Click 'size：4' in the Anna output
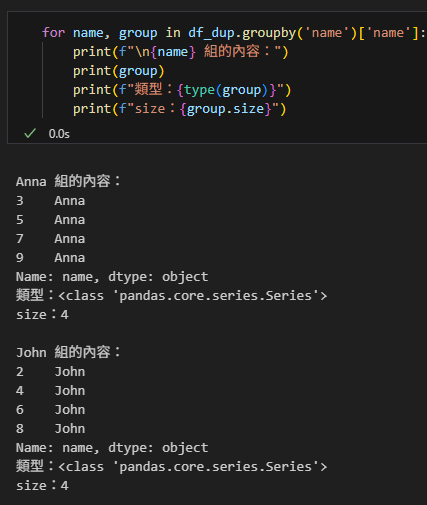 click(42, 315)
